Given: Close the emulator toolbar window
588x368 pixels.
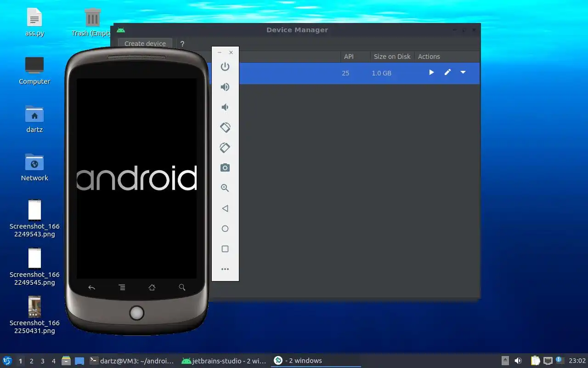Looking at the screenshot, I should 231,52.
